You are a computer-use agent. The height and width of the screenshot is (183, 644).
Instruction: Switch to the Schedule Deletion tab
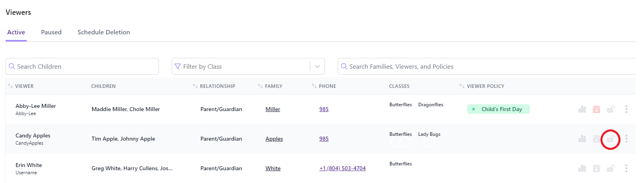104,32
